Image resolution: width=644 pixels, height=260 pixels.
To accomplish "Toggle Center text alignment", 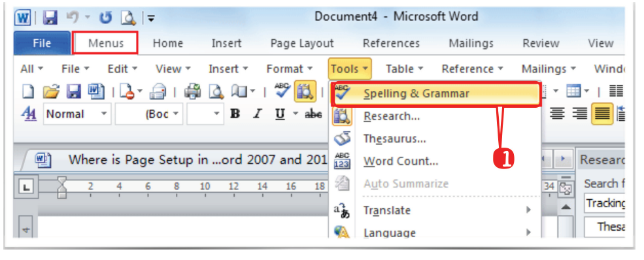I will point(557,114).
